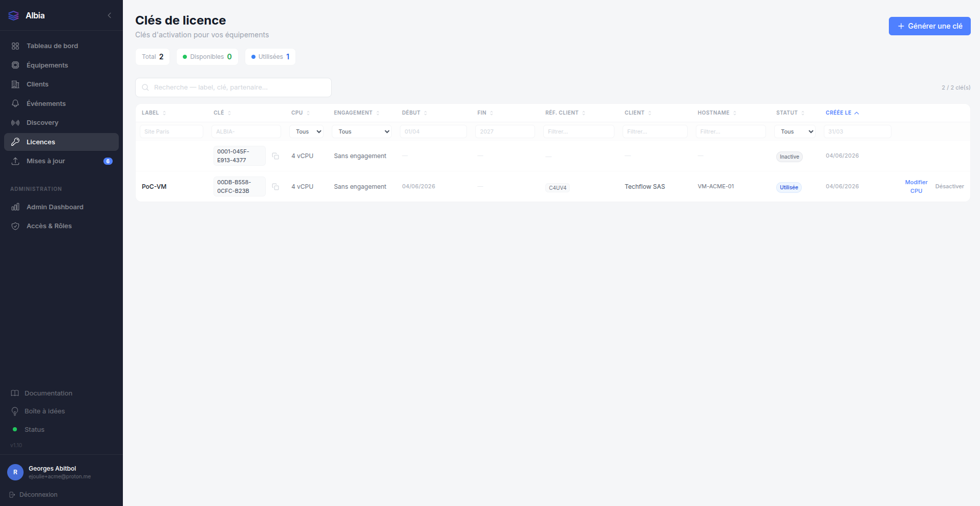Screen dimensions: 980x506
Task: Open the Engagement filter dropdown
Action: [362, 131]
